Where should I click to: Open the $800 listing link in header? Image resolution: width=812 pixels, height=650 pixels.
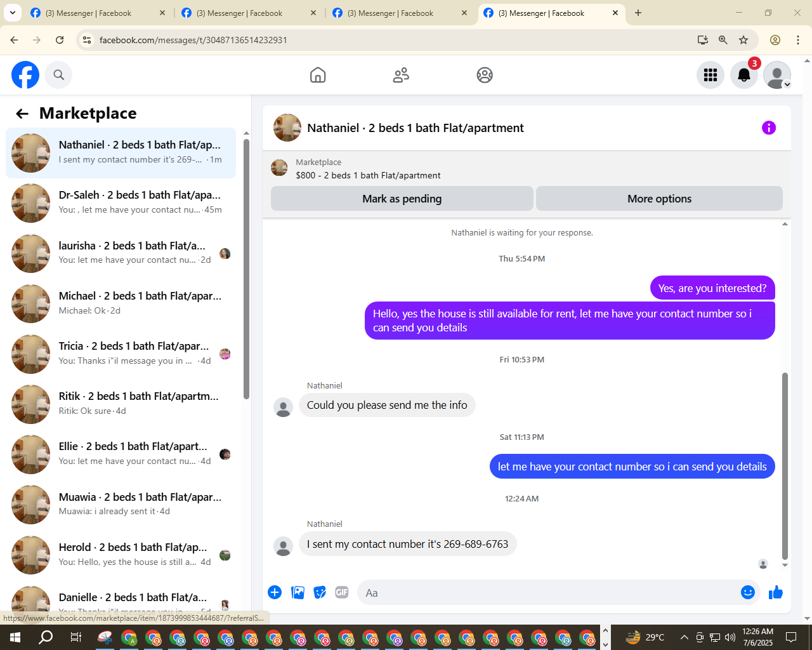368,175
